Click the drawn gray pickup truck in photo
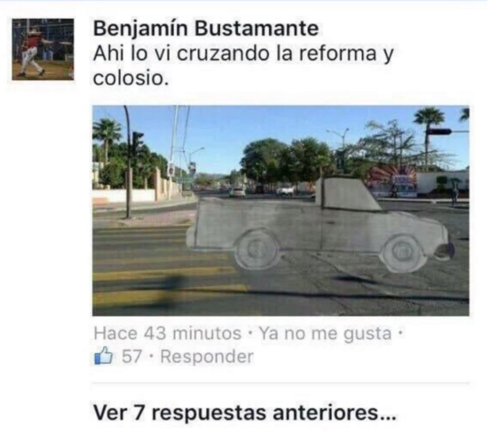Image resolution: width=500 pixels, height=434 pixels. click(320, 225)
